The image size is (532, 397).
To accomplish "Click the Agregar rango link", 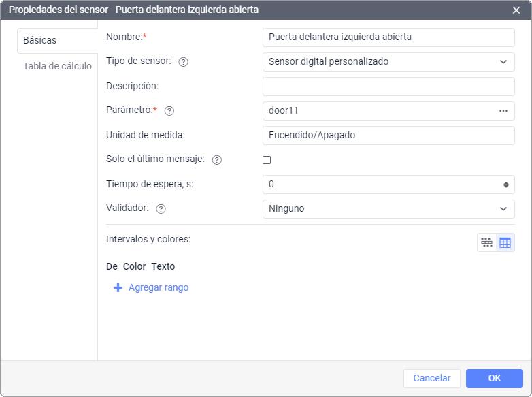I will pos(159,287).
